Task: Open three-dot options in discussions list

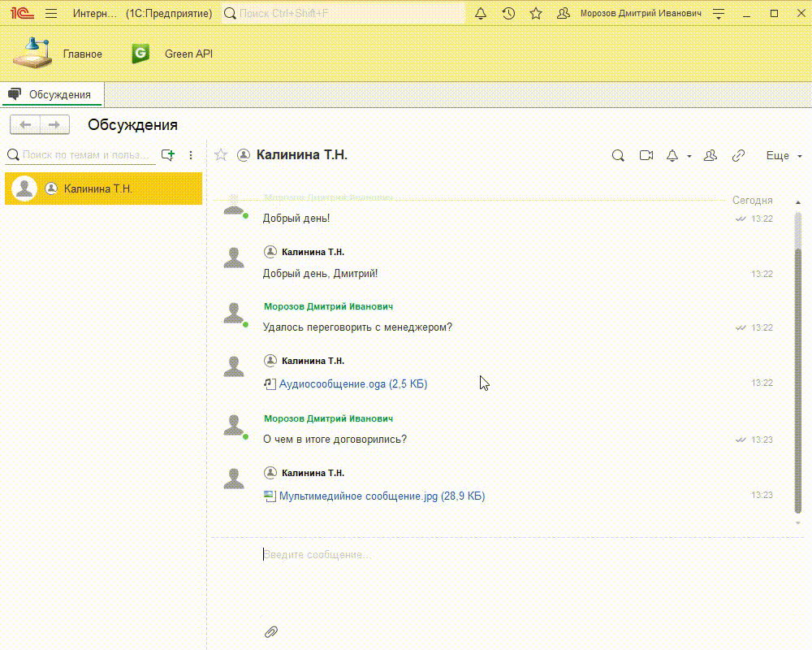Action: (x=191, y=154)
